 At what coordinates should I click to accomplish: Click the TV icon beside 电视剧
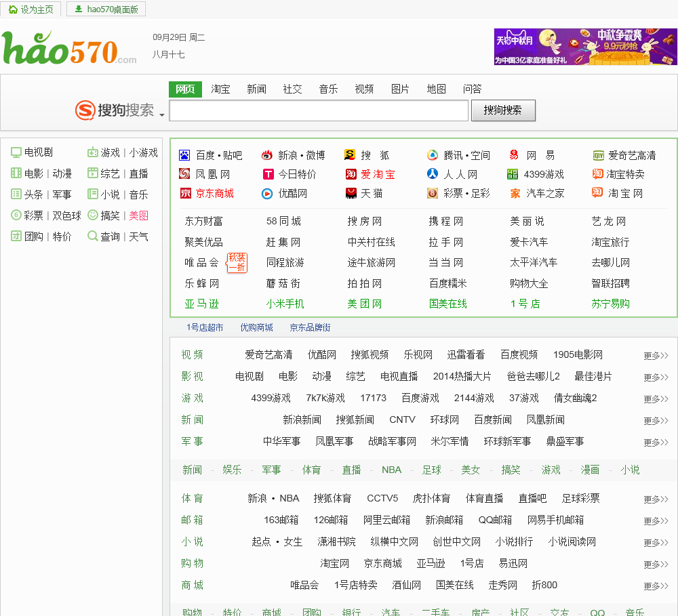(16, 152)
